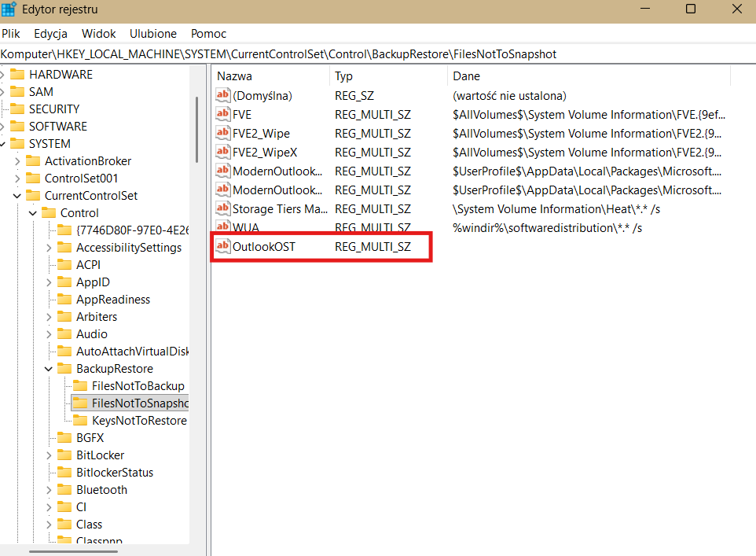Viewport: 756px width, 556px height.
Task: Expand the AccessibilitySettings key
Action: click(49, 248)
